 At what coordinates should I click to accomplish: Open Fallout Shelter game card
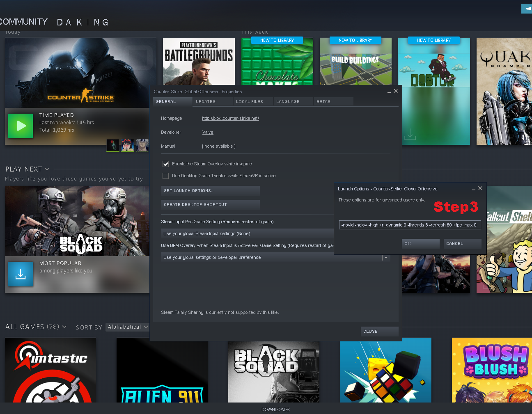pyautogui.click(x=509, y=240)
